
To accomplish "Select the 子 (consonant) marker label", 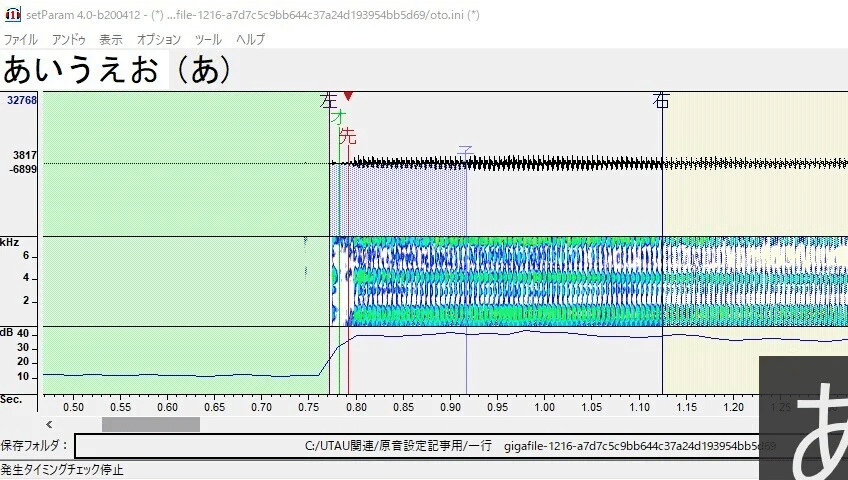I will pos(465,153).
